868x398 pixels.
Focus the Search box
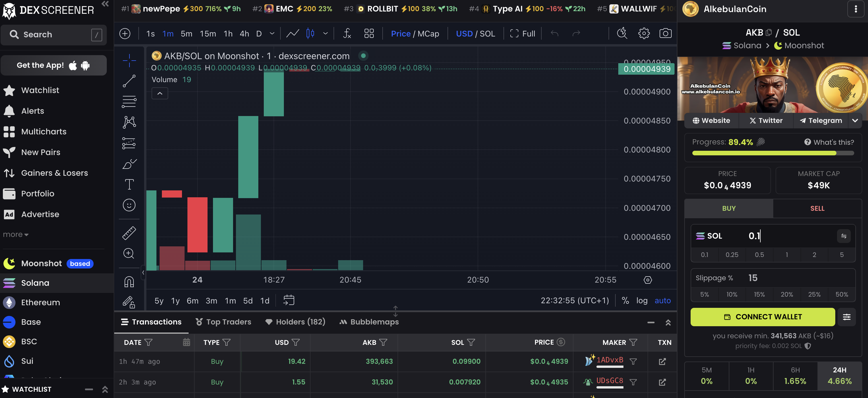click(54, 35)
